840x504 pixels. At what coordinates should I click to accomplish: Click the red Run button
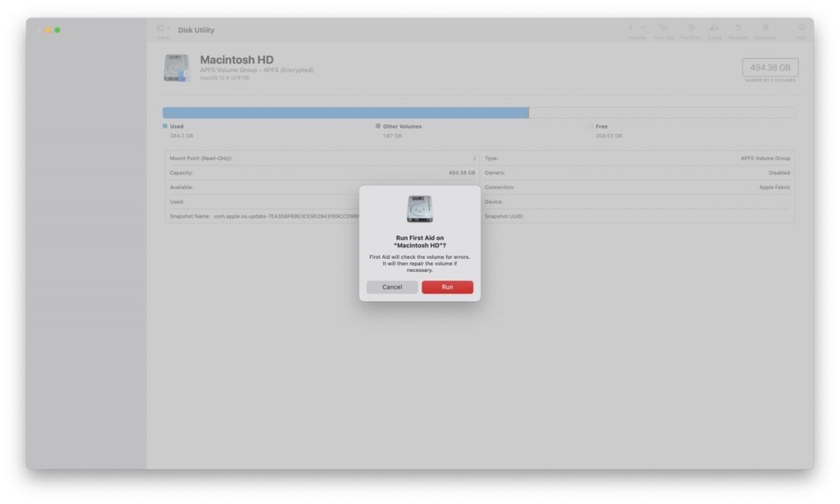(447, 288)
